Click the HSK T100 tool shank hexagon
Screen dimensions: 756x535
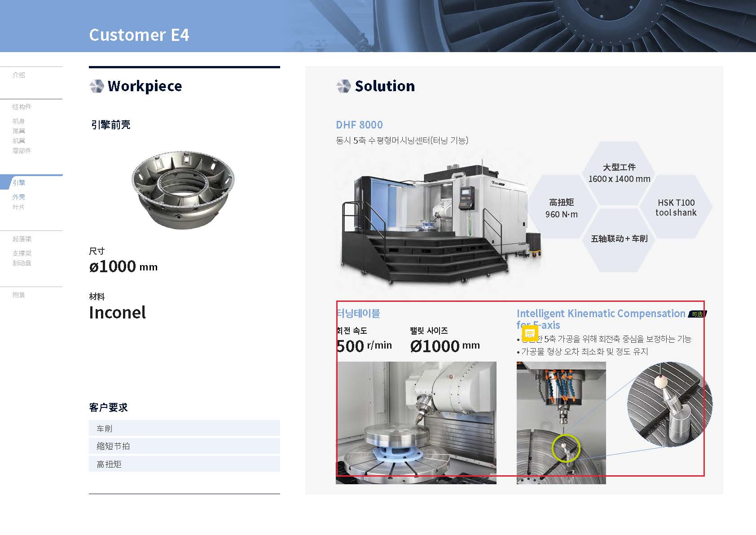tap(676, 208)
